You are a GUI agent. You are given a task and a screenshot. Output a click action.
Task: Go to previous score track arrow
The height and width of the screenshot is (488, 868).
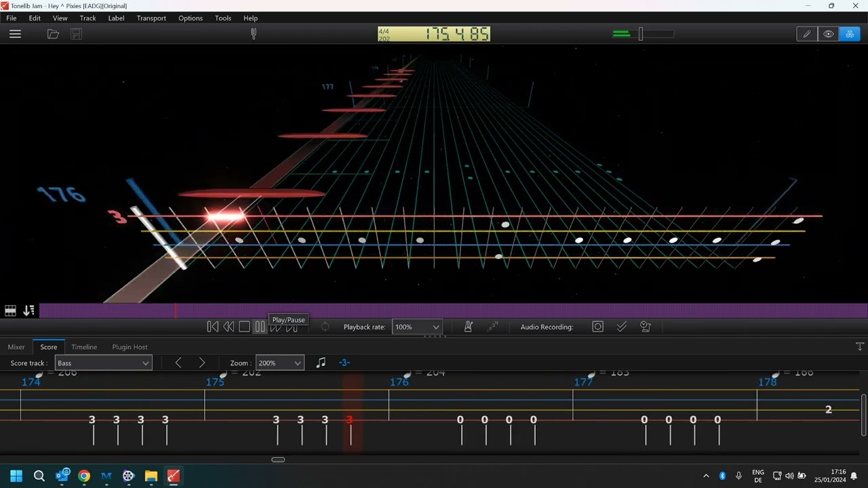tap(178, 363)
